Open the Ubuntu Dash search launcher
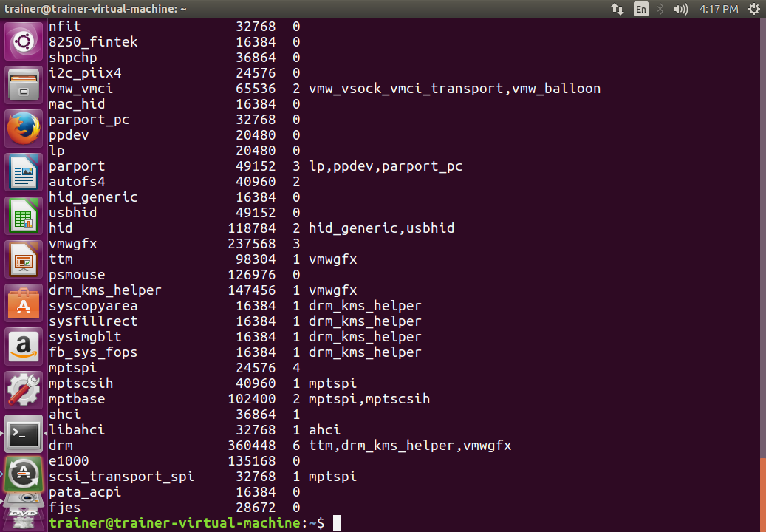Image resolution: width=766 pixels, height=532 pixels. (x=24, y=41)
